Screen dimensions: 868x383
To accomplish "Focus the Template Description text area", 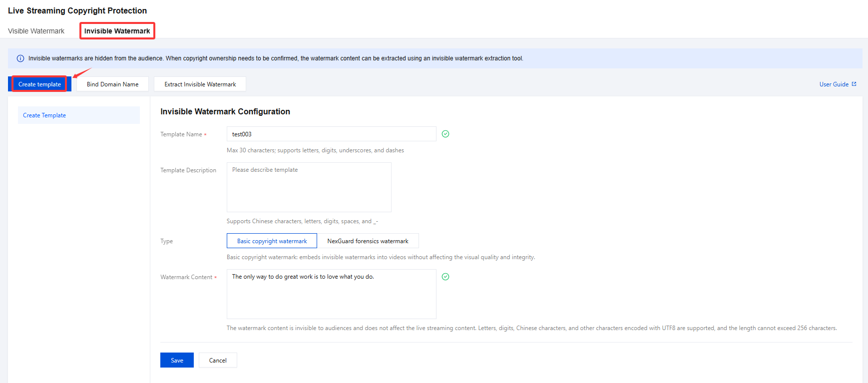I will [x=309, y=187].
